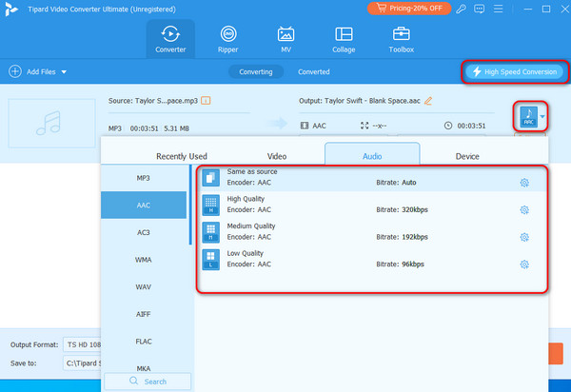Click the output duration clock icon
Image resolution: width=571 pixels, height=392 pixels.
coord(448,126)
